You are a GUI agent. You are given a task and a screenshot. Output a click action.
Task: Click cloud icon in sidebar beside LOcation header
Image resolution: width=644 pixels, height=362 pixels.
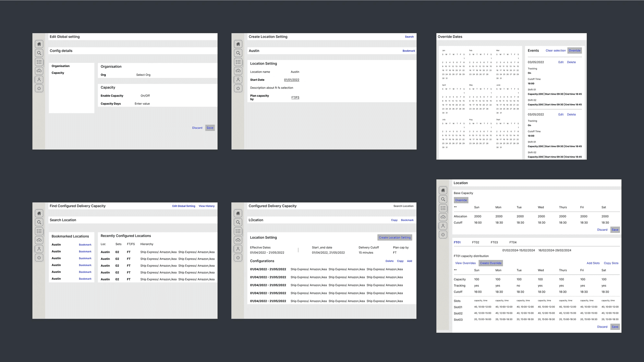(x=238, y=240)
